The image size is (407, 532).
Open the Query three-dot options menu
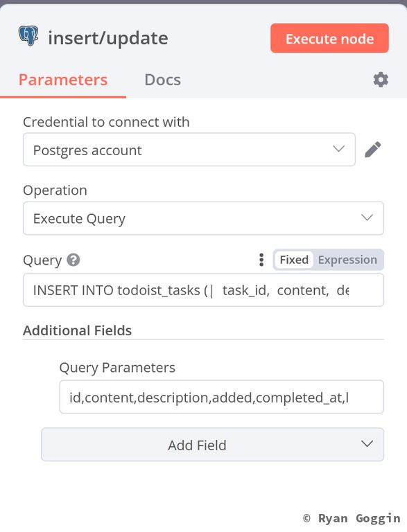coord(261,260)
